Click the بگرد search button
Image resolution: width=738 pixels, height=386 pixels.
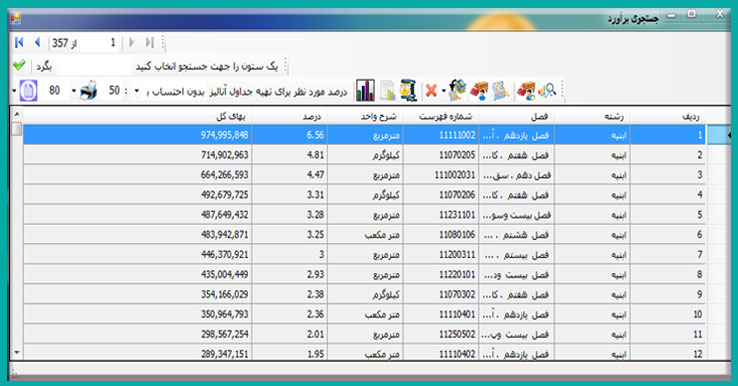pyautogui.click(x=44, y=66)
